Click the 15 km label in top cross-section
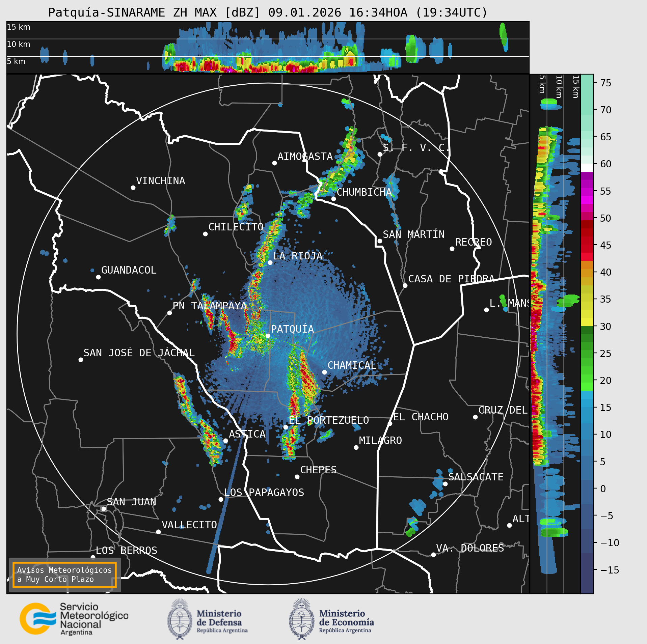The image size is (647, 644). coord(18,27)
